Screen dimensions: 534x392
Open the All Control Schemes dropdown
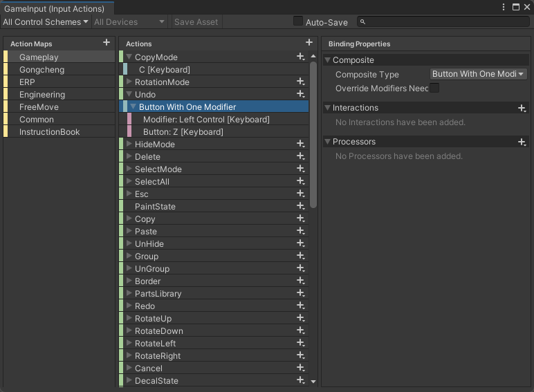pyautogui.click(x=46, y=21)
